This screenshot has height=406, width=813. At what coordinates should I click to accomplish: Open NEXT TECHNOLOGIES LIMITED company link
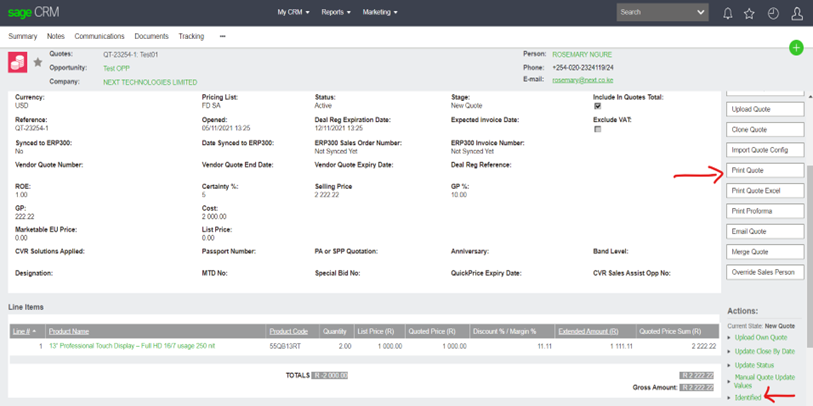click(x=150, y=82)
